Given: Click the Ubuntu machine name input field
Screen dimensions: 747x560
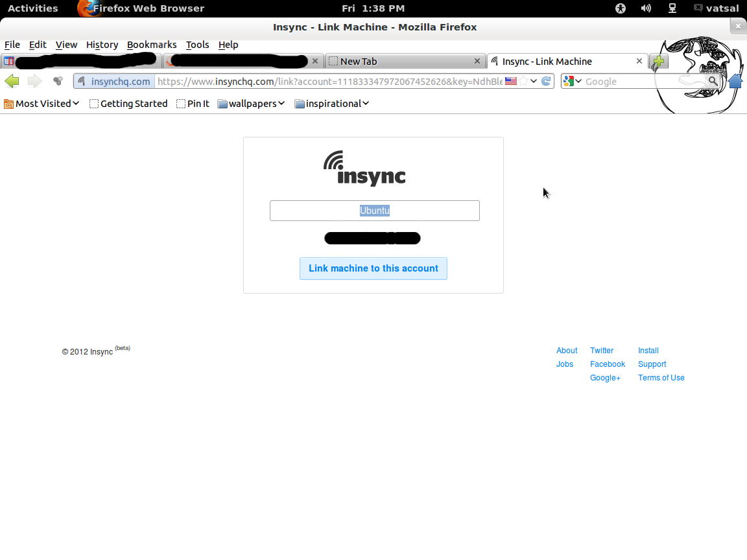Looking at the screenshot, I should (374, 210).
